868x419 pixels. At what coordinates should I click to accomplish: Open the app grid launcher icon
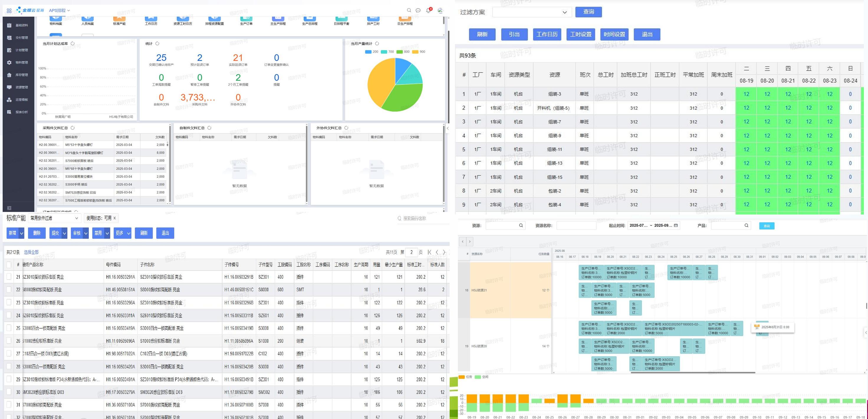click(9, 10)
